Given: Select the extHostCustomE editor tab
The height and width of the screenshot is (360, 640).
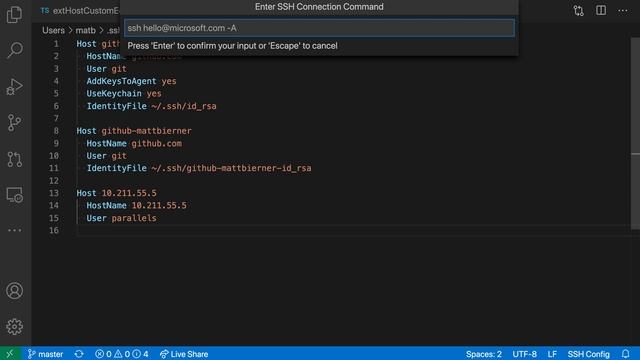Looking at the screenshot, I should [x=79, y=11].
